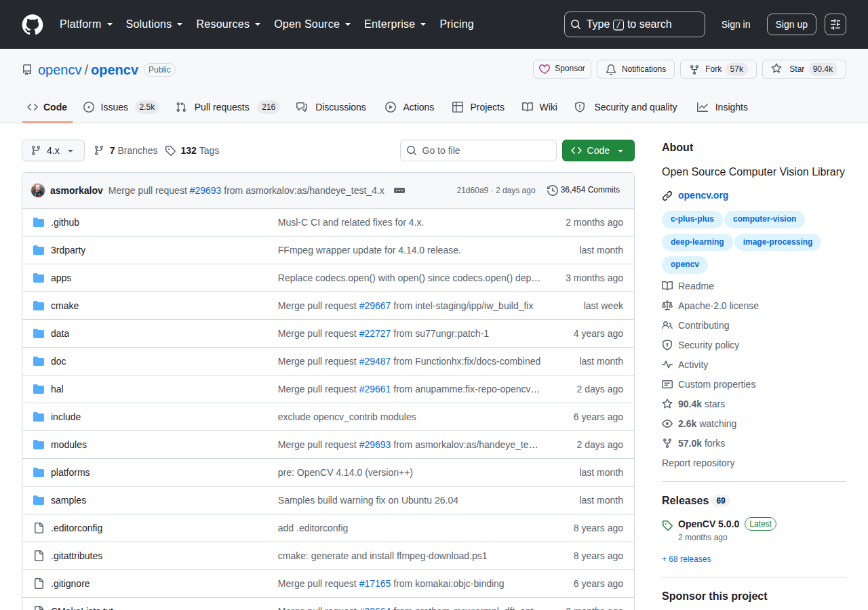Switch to the Insights tab

pyautogui.click(x=722, y=107)
